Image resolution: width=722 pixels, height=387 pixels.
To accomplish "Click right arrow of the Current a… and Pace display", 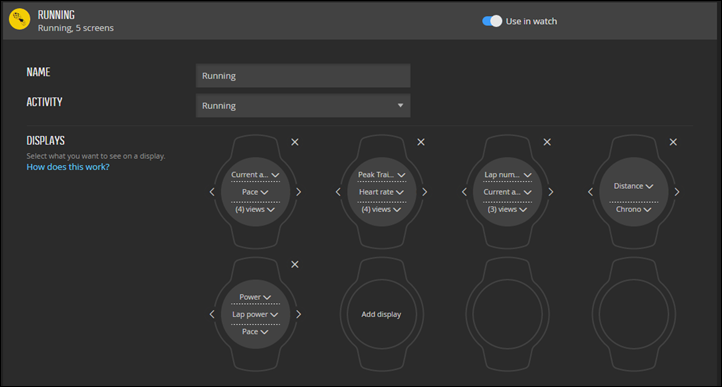I will tap(298, 192).
